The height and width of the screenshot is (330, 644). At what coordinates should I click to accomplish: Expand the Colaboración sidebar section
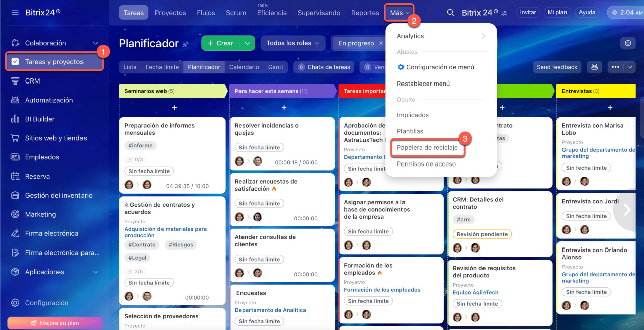pos(96,43)
